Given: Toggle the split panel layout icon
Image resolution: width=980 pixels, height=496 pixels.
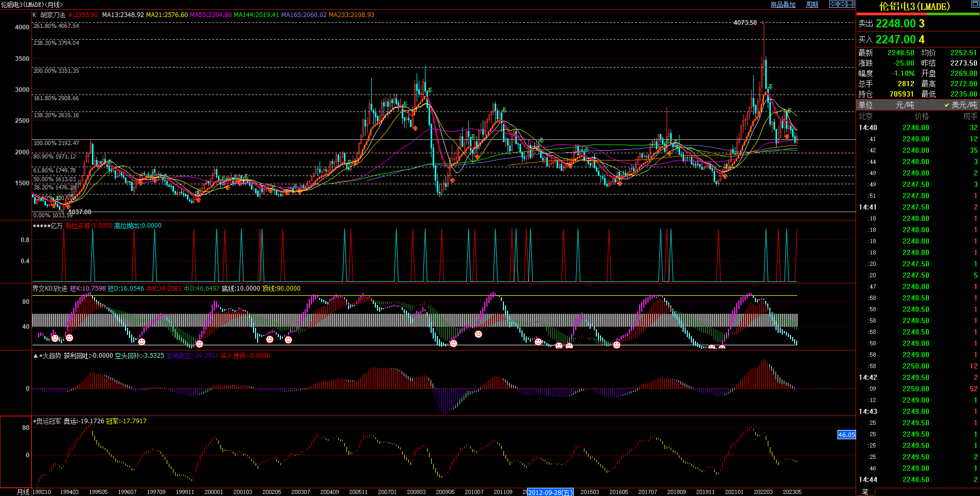Looking at the screenshot, I should pyautogui.click(x=850, y=4).
